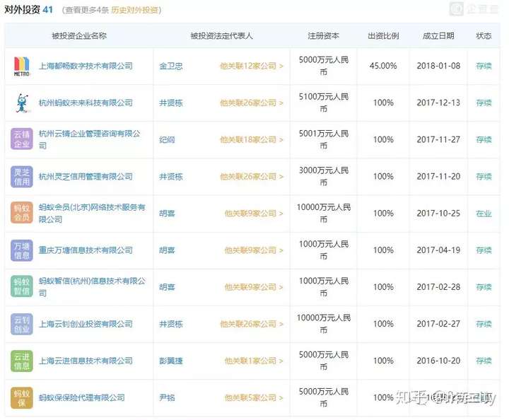
Task: Open legal representative 胡喜 in 蚂蚁会员 row
Action: pyautogui.click(x=167, y=214)
